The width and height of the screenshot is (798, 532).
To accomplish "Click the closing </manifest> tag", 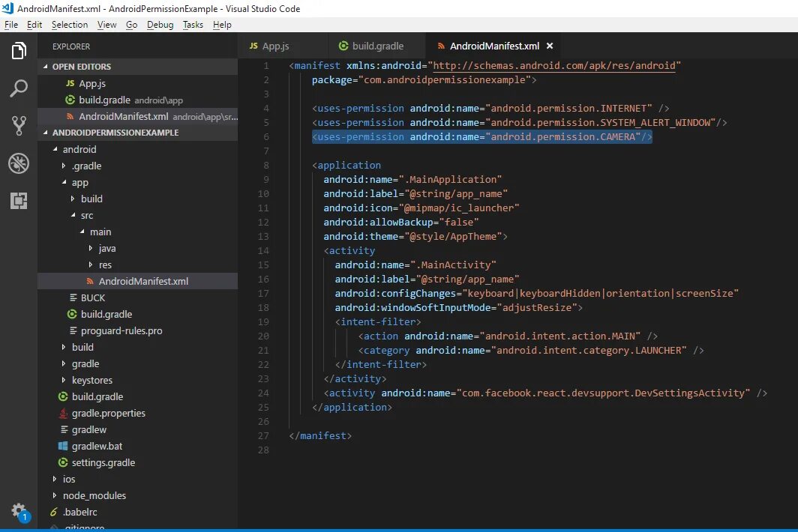I will (x=320, y=436).
